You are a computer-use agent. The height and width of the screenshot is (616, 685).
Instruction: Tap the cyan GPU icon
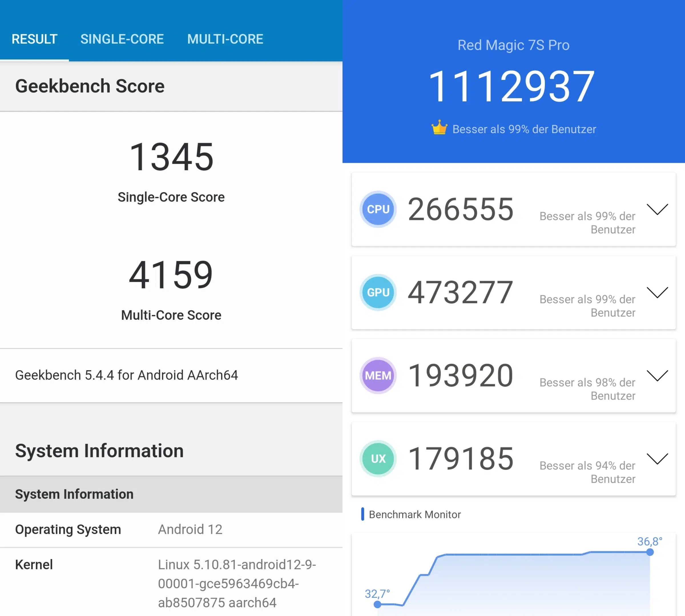(378, 292)
